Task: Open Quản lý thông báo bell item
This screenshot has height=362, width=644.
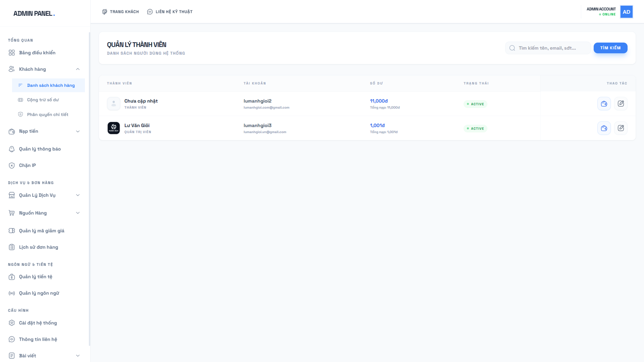Action: coord(39,149)
